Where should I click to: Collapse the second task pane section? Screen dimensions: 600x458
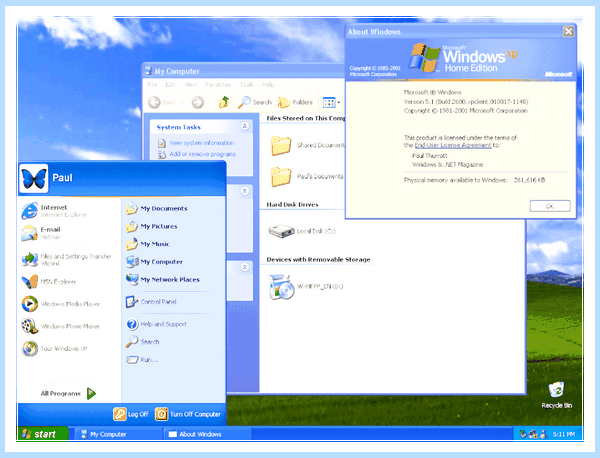coord(245,191)
